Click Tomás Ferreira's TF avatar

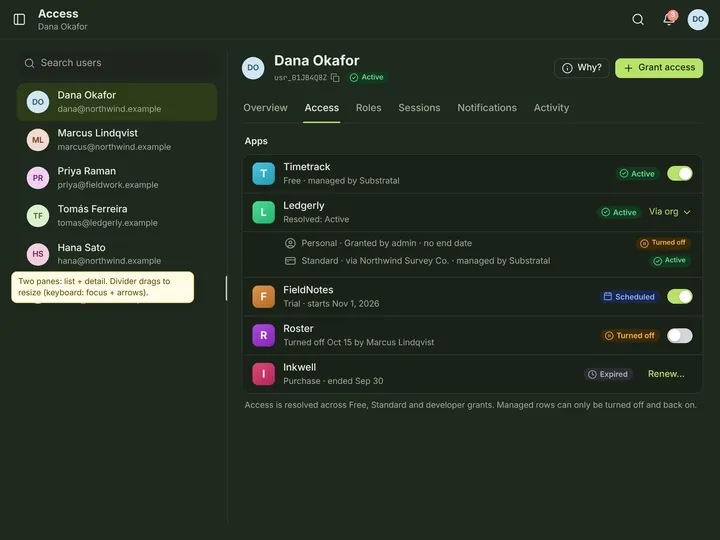(38, 216)
